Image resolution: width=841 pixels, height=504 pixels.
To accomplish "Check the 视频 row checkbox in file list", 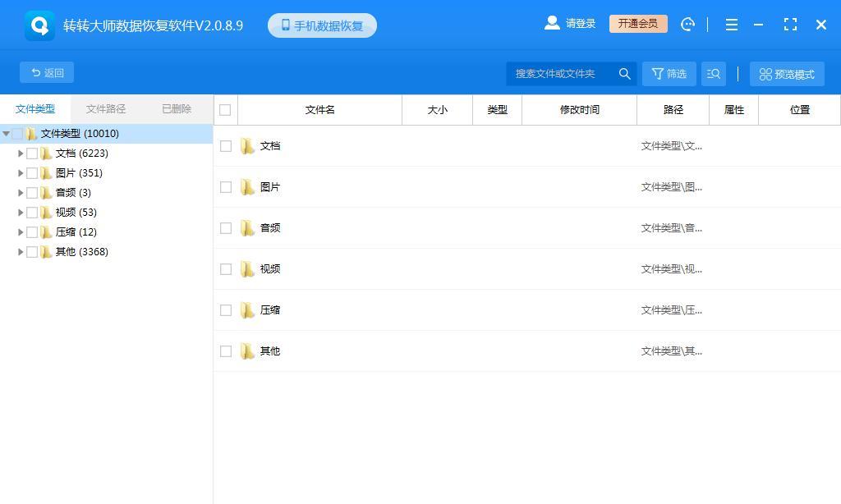I will [226, 269].
